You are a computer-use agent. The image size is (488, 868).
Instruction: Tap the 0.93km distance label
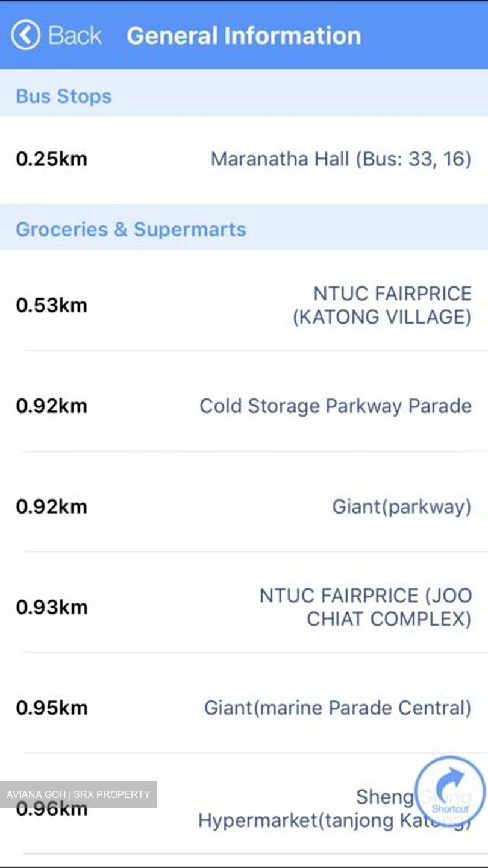pyautogui.click(x=52, y=607)
